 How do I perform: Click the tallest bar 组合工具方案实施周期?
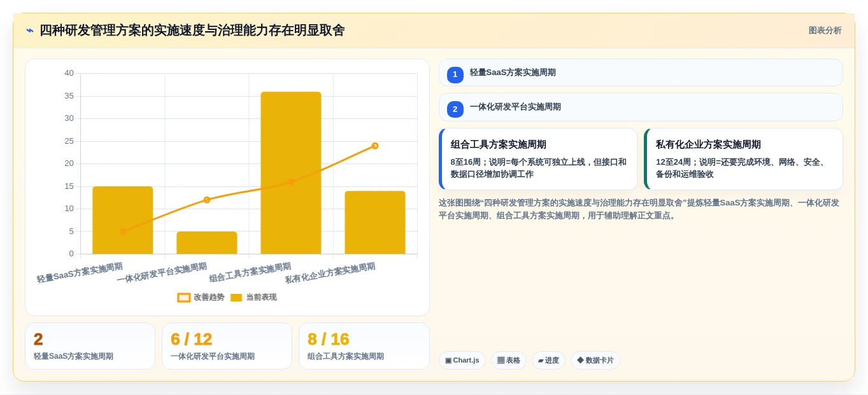[291, 173]
